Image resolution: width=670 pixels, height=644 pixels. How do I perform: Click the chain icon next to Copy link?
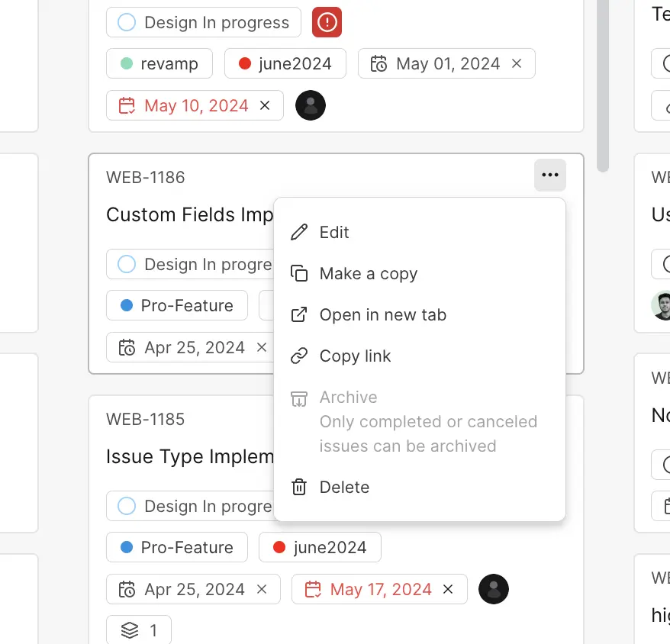(x=300, y=356)
